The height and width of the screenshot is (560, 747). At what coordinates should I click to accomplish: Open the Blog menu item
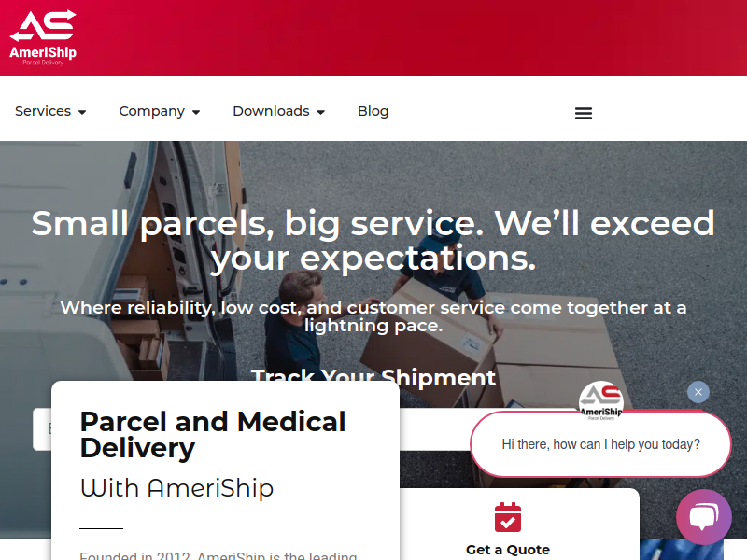(373, 111)
